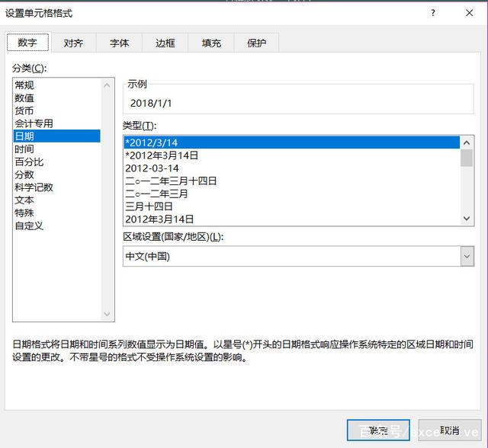Select the highlighted 日期 category
Screen dimensions: 488x448
(x=56, y=136)
